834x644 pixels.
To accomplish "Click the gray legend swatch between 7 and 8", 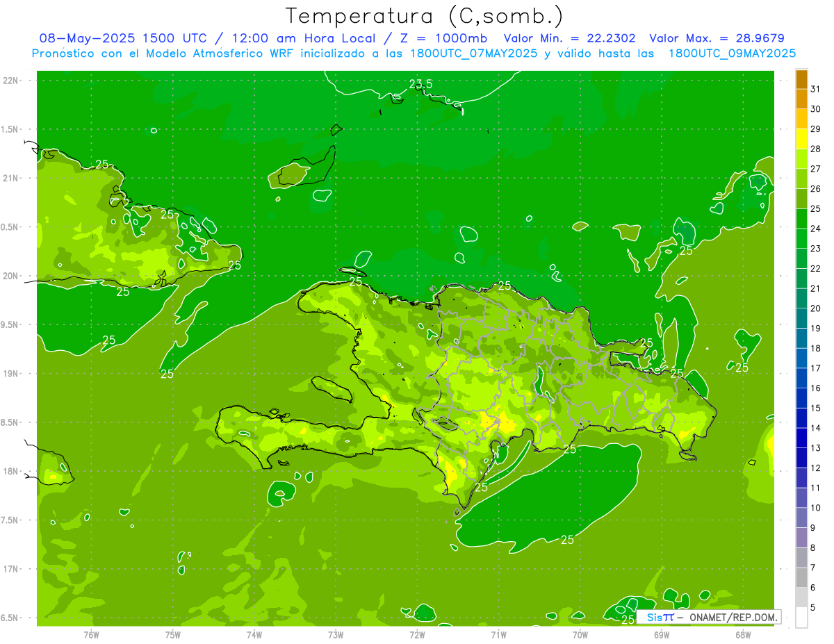I will [801, 557].
